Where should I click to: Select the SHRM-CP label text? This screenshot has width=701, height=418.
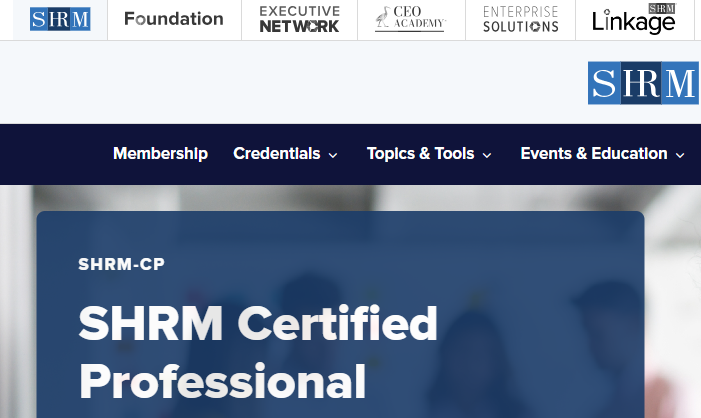tap(122, 264)
